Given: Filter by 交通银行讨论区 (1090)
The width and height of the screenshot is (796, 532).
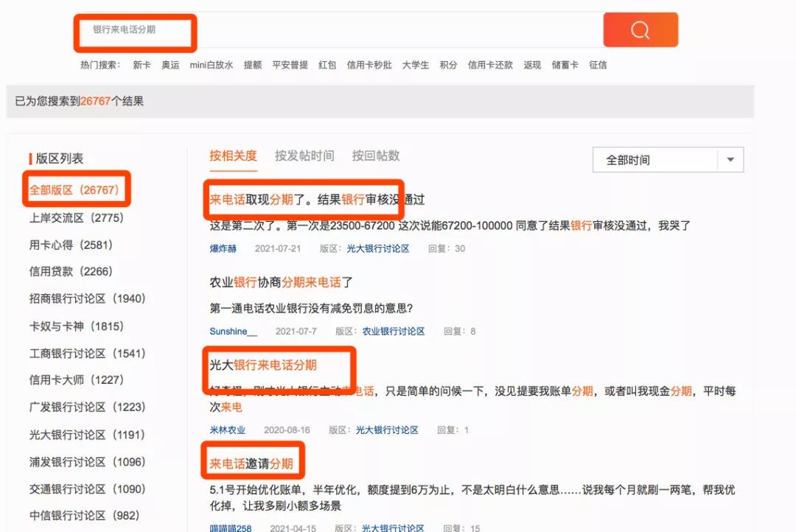Looking at the screenshot, I should coord(87,489).
